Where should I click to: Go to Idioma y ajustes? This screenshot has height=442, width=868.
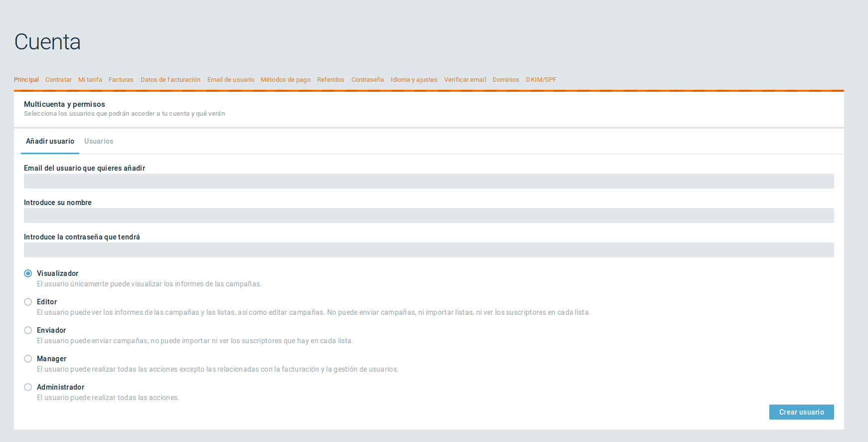tap(414, 80)
